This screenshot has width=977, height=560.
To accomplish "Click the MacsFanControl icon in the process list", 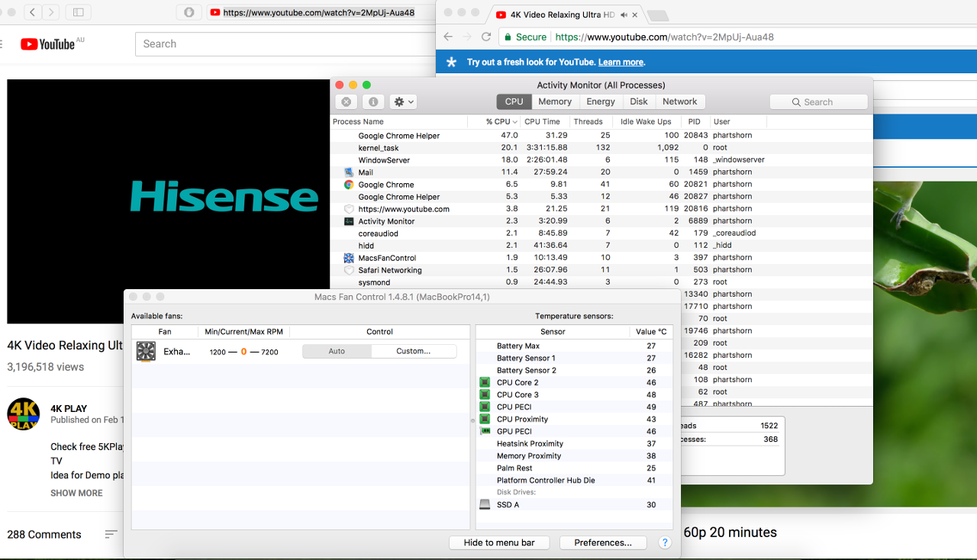I will click(x=349, y=258).
